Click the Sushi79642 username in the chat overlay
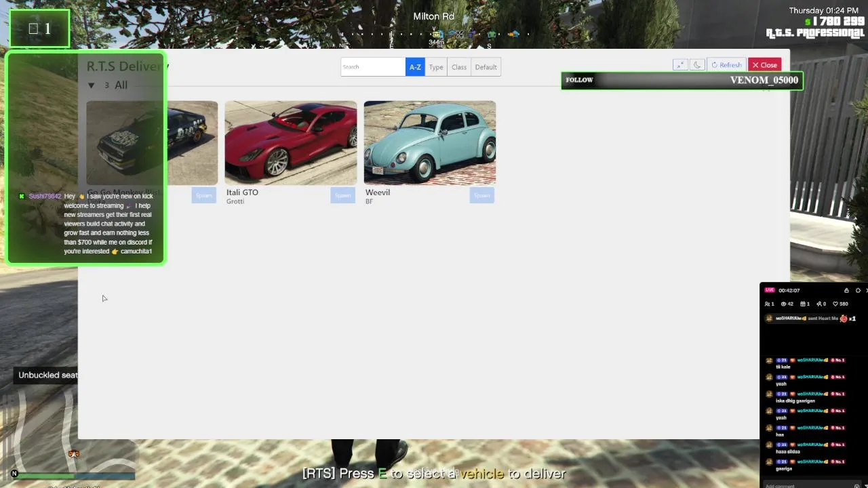 point(45,196)
